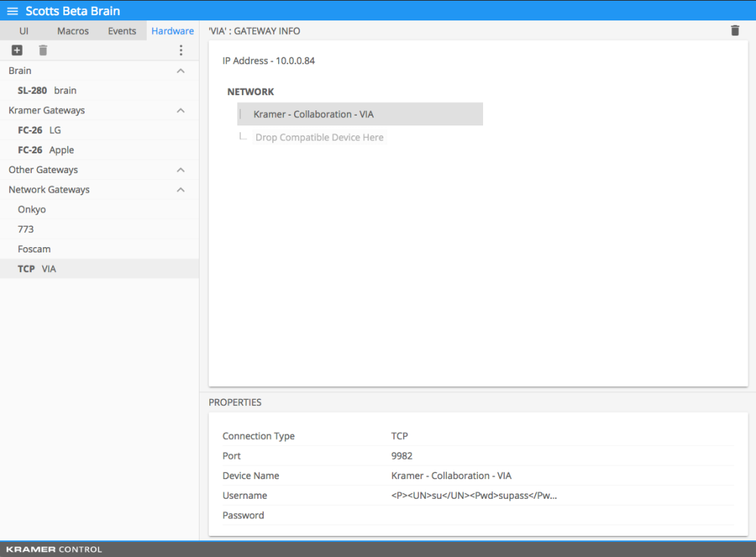
Task: Delete the VIA gateway using the top-right trash icon
Action: pyautogui.click(x=735, y=30)
